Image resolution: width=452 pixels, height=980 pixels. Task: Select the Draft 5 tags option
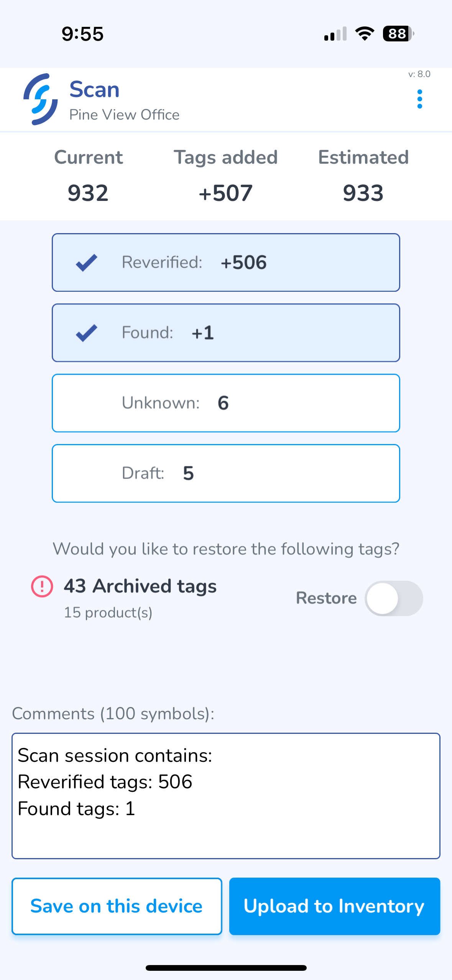pos(226,474)
